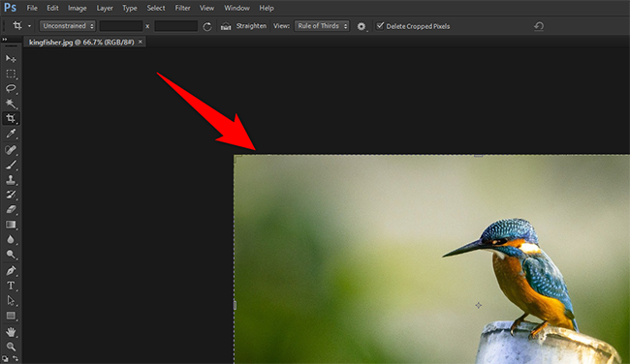
Task: Open the Unconstrained aspect ratio dropdown
Action: tap(67, 26)
